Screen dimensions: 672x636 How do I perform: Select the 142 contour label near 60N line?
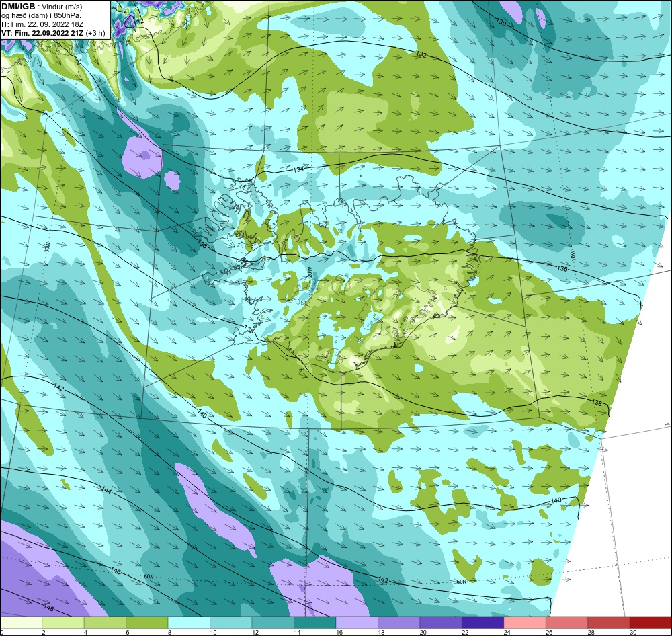pos(383,580)
